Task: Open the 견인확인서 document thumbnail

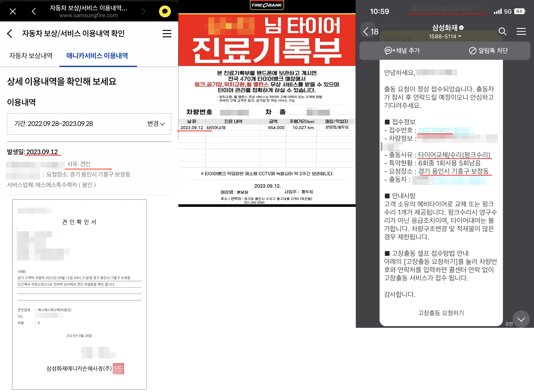Action: click(79, 294)
